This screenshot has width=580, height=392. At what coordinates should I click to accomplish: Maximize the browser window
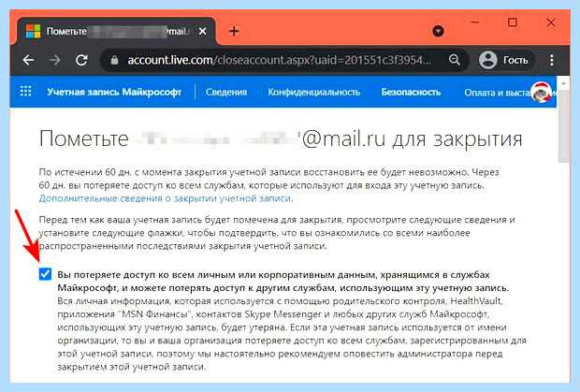coord(513,22)
